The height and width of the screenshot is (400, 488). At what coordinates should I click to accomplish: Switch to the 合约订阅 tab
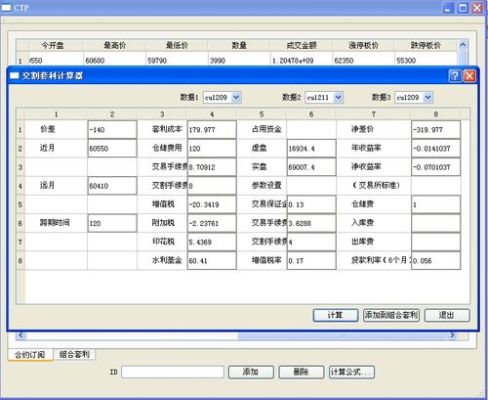click(30, 354)
